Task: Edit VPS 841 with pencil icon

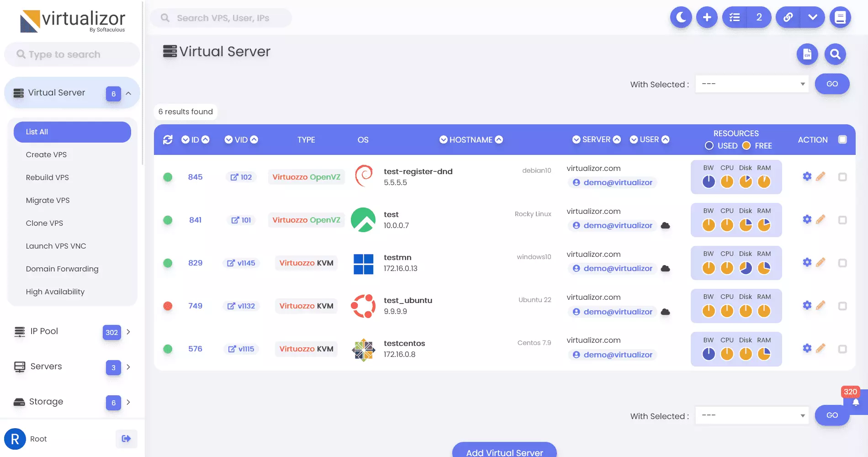Action: click(x=820, y=219)
